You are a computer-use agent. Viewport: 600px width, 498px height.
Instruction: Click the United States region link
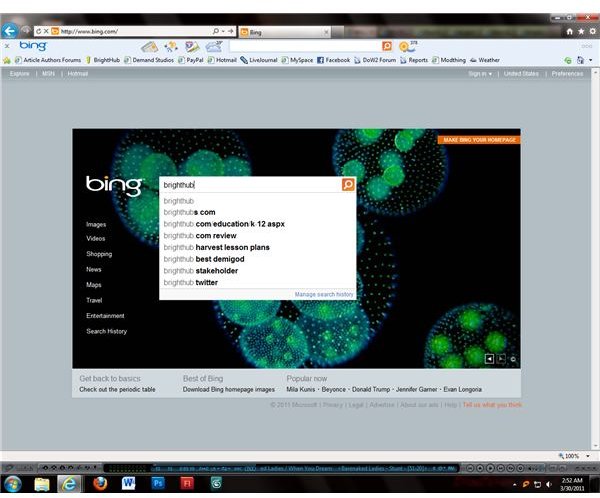coord(521,73)
